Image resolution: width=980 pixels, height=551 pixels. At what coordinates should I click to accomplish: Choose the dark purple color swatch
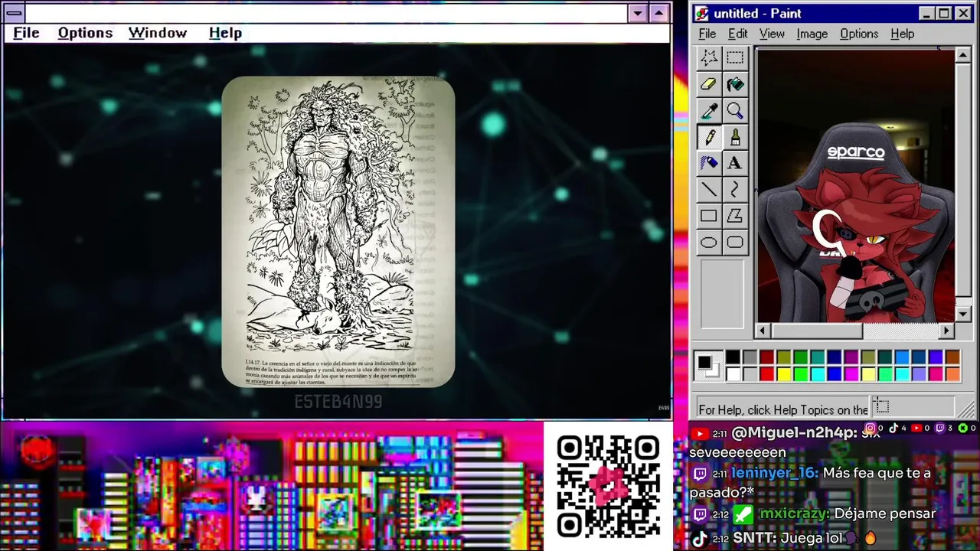pos(851,357)
